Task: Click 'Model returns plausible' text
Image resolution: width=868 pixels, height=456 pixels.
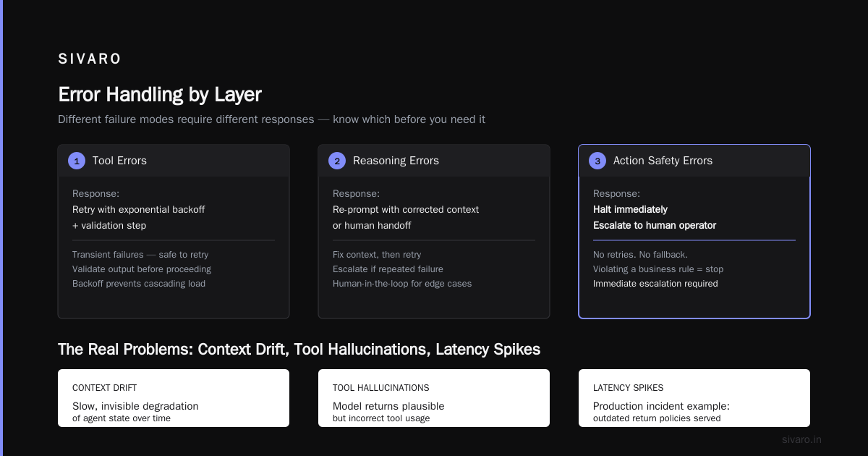Action: pos(388,406)
